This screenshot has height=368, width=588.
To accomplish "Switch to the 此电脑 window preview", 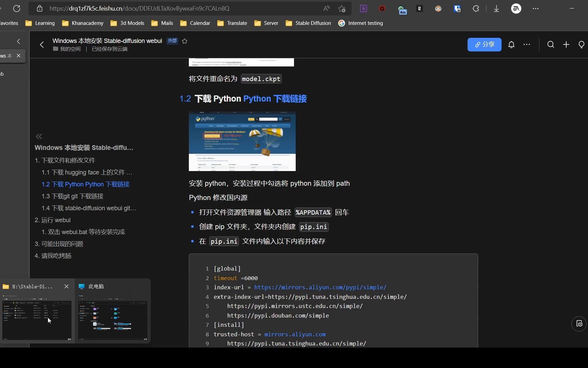I will (113, 317).
